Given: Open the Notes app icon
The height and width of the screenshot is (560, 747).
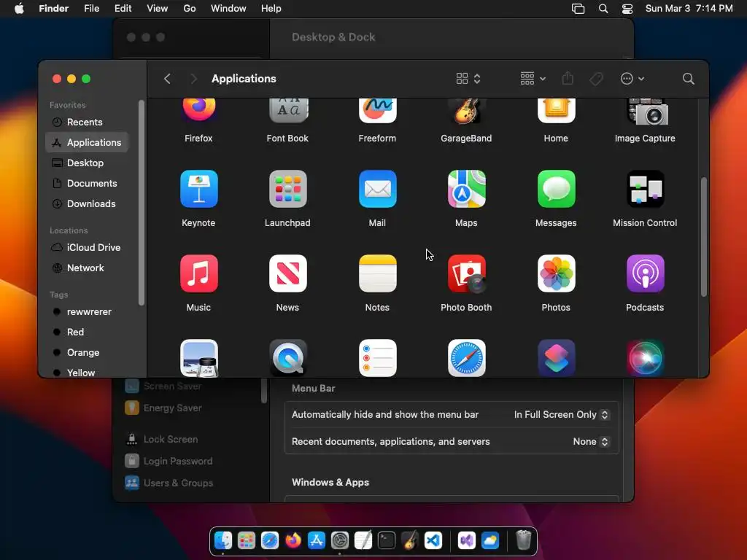Looking at the screenshot, I should coord(377,273).
